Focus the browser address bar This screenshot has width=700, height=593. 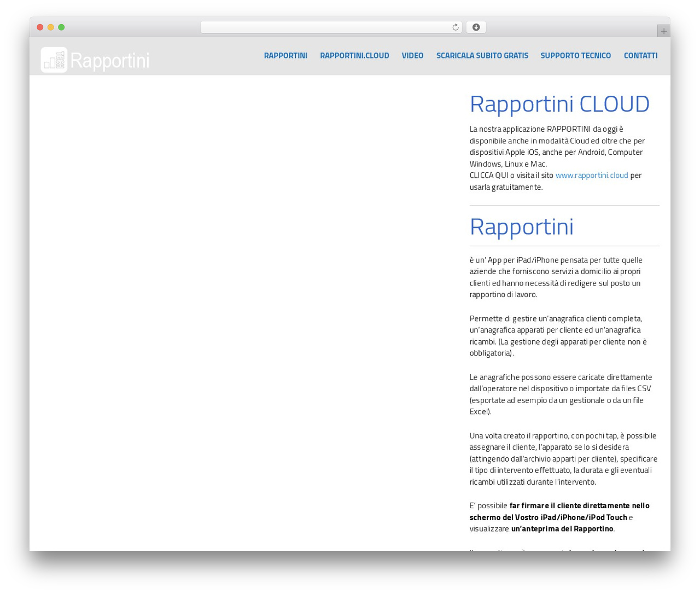331,27
